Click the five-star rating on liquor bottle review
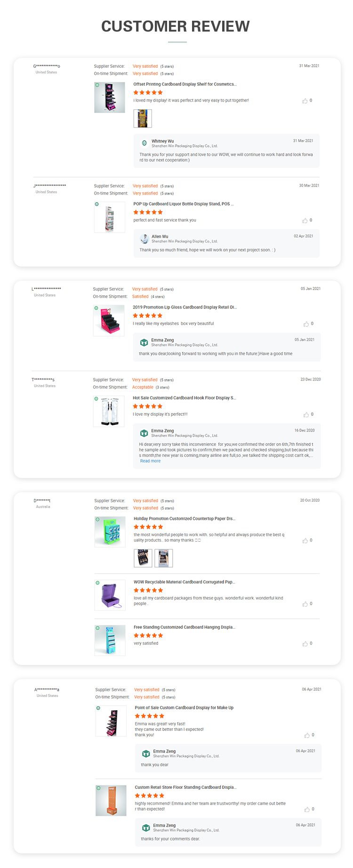353x868 pixels. pos(147,212)
